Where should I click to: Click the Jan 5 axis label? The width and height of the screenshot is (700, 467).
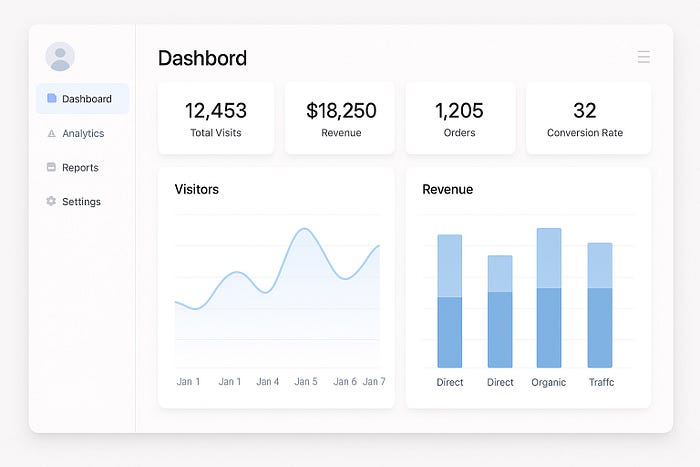(x=306, y=382)
